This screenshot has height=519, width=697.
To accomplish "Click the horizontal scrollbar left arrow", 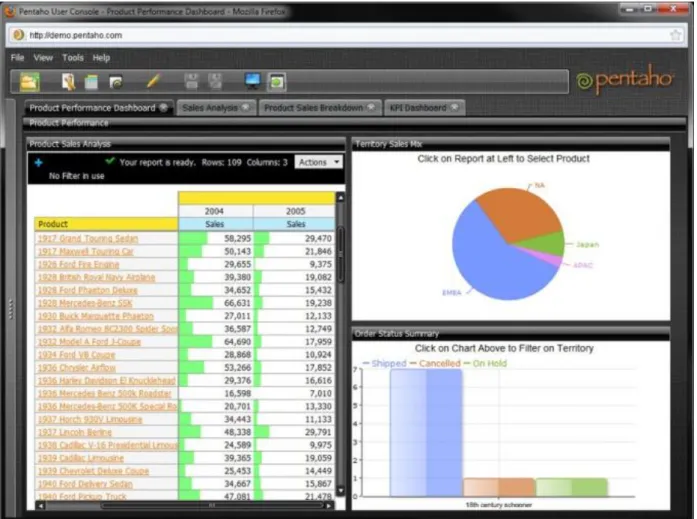I will 41,506.
